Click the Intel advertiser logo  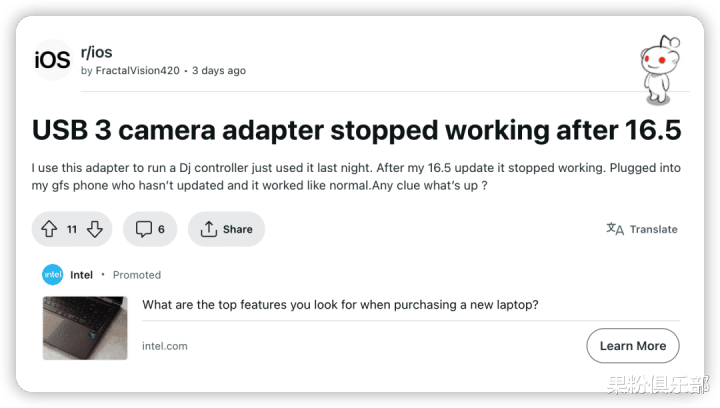pos(53,274)
